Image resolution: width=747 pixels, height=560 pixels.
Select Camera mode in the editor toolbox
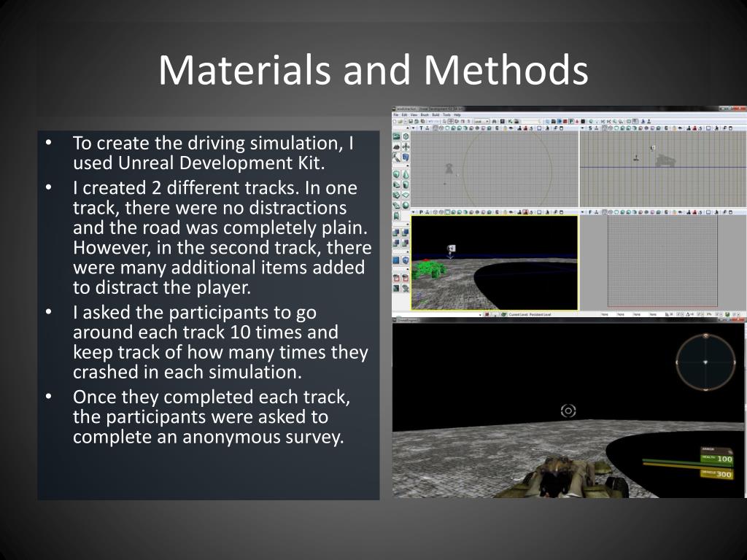pos(396,136)
